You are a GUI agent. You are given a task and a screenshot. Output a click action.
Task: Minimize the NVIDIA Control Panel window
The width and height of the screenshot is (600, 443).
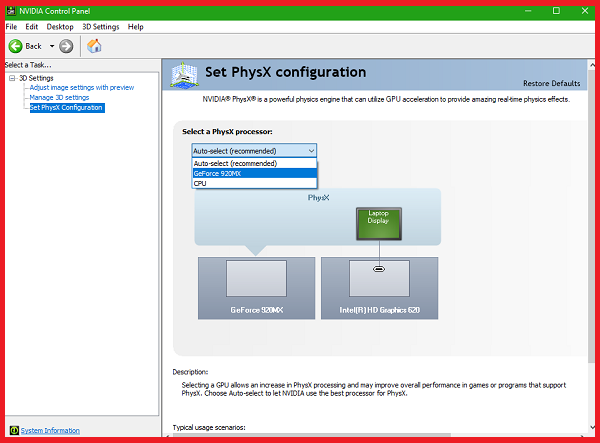[x=528, y=11]
